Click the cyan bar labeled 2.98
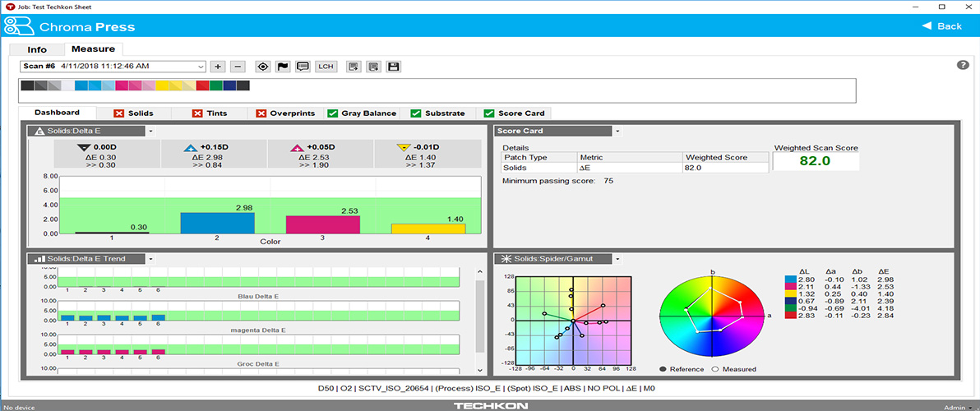980x411 pixels. point(218,223)
